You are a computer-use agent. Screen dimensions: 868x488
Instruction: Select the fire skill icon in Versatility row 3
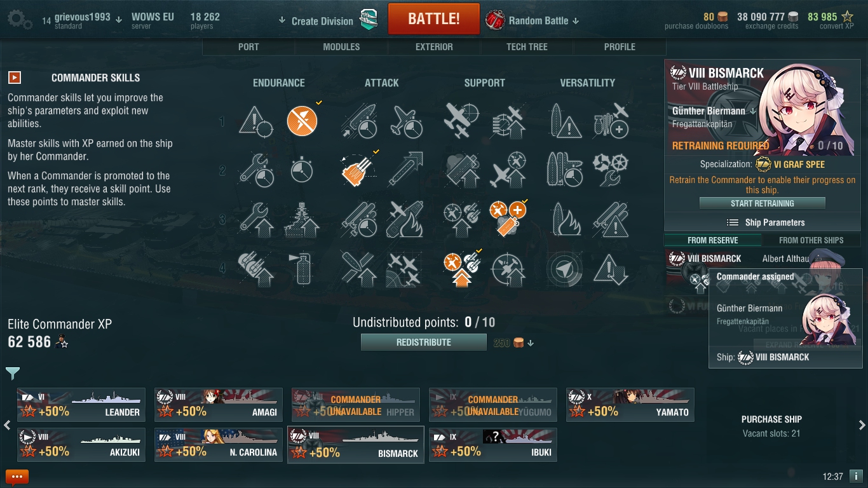[564, 218]
